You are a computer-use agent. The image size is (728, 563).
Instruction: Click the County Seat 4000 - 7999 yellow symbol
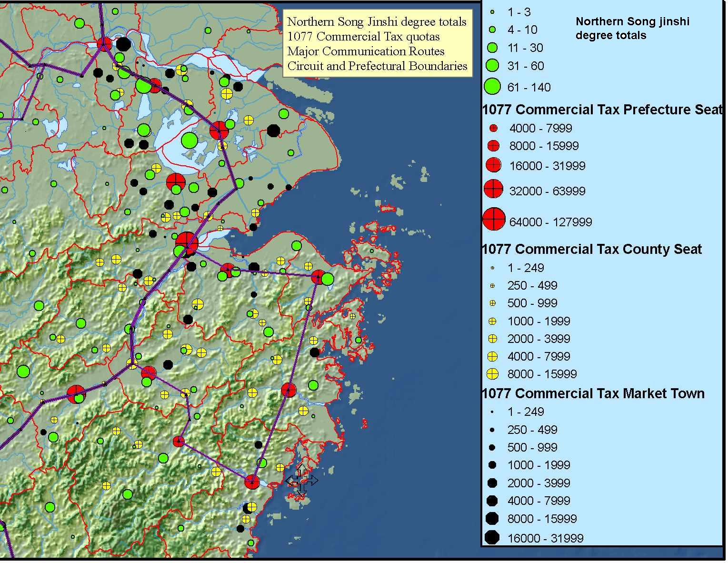point(492,356)
